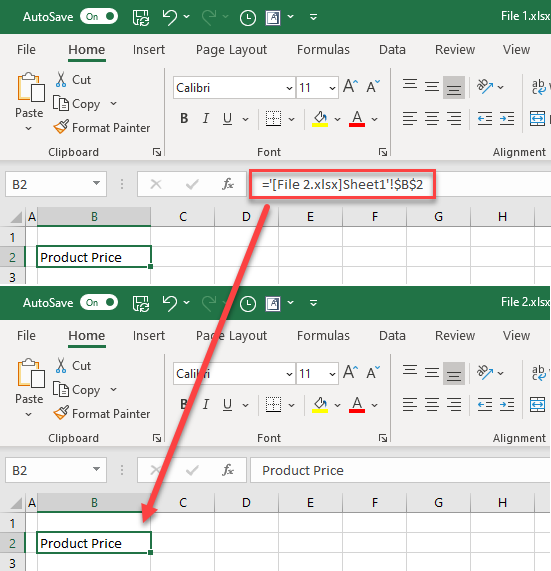Toggle AutoSave switch in File 1 window
The image size is (551, 571).
[x=99, y=17]
